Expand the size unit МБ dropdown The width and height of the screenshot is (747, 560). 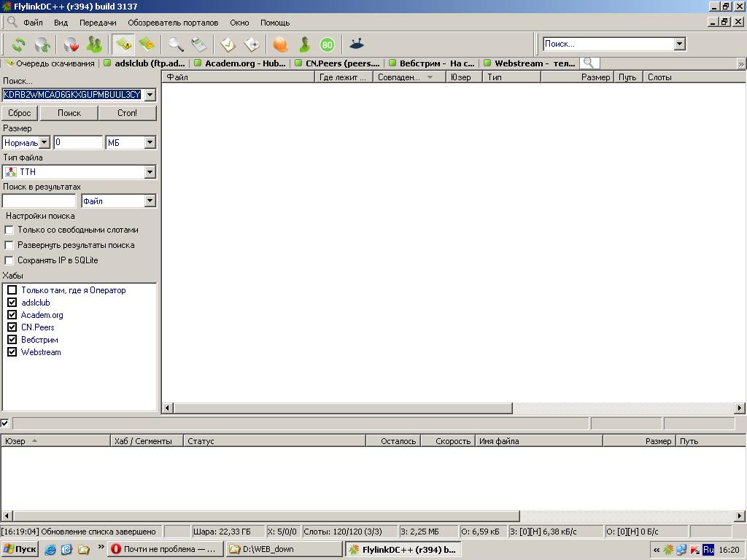pos(150,143)
